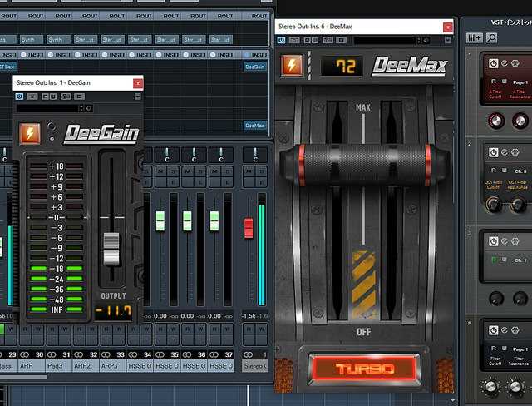The width and height of the screenshot is (532, 406).
Task: Open the DeeGain preset selector dropdown
Action: coord(48,108)
